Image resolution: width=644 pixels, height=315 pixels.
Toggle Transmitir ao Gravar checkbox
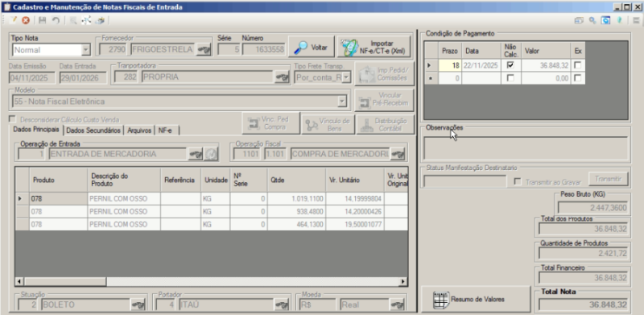point(518,182)
